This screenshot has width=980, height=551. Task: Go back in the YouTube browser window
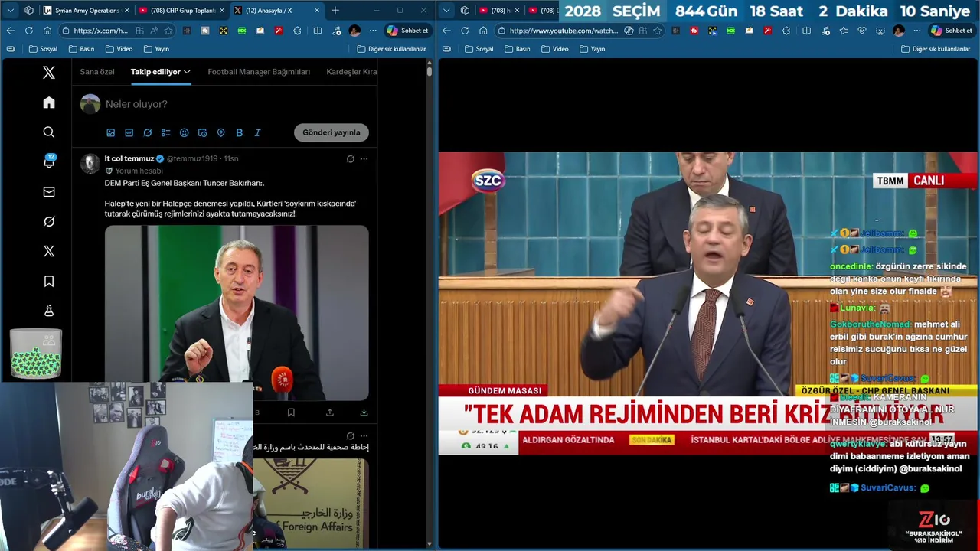click(x=446, y=31)
